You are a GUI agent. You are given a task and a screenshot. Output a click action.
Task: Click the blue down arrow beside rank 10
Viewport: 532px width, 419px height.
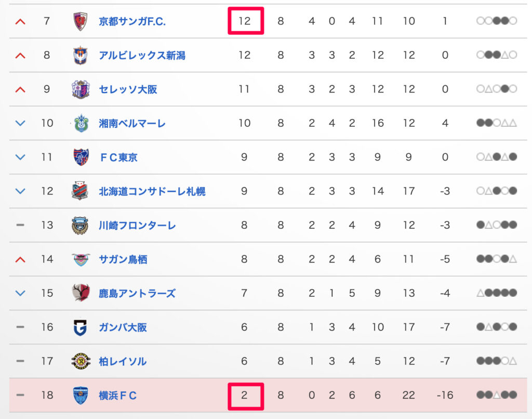[x=20, y=123]
